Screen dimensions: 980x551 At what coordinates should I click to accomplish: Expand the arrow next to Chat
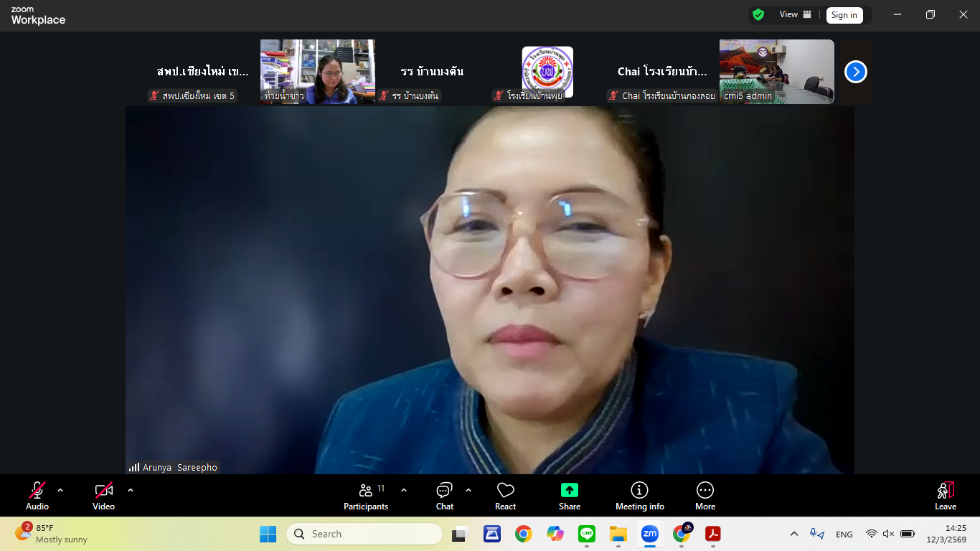click(468, 490)
